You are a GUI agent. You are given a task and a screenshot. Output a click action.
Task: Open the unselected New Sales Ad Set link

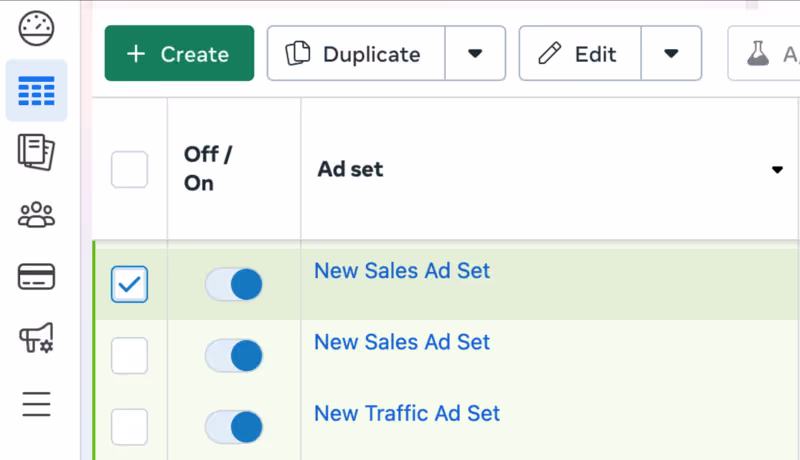click(x=402, y=342)
